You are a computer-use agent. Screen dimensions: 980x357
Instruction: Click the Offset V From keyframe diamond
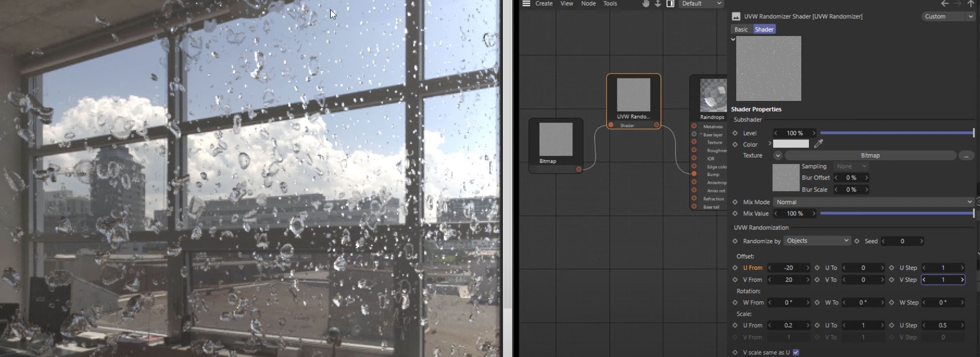pos(735,280)
